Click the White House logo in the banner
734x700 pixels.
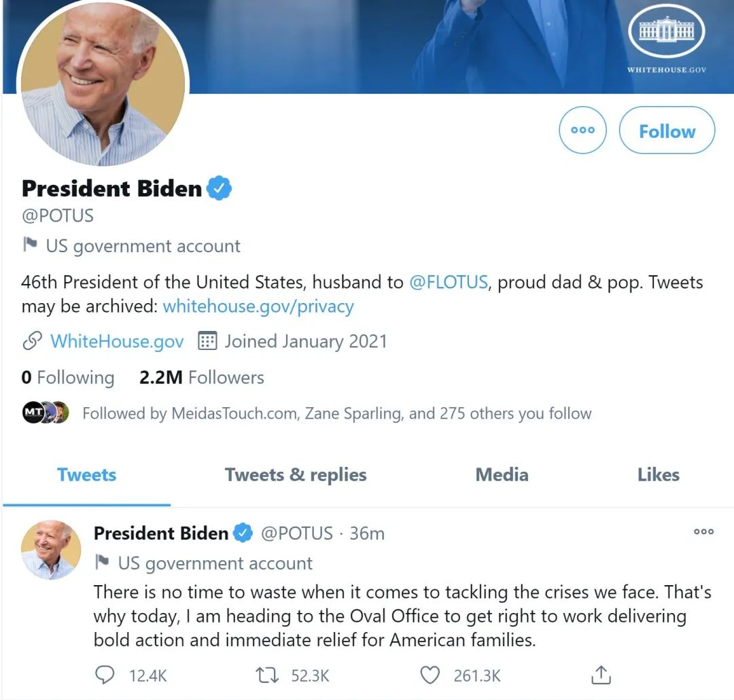tap(666, 35)
